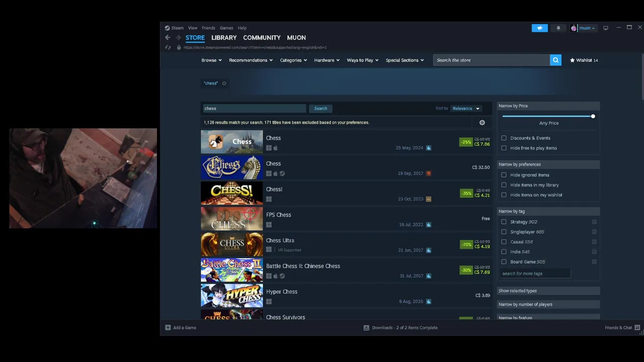
Task: Open the announcements megaphone button
Action: point(539,28)
